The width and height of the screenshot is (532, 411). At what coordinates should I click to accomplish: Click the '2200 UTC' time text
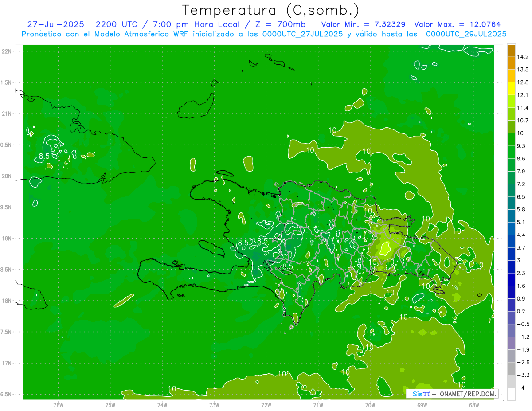(116, 25)
